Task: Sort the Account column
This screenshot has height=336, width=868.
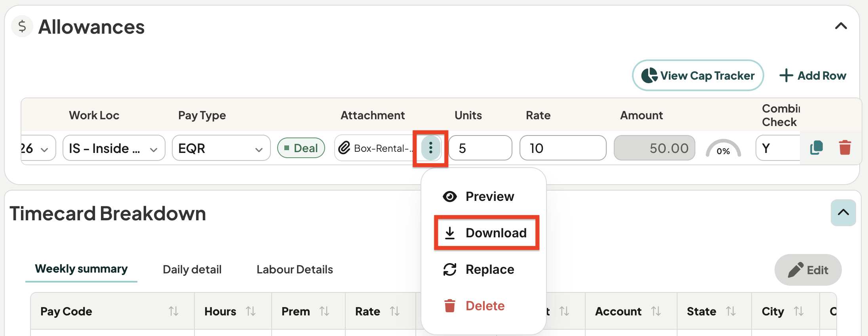Action: (x=656, y=311)
